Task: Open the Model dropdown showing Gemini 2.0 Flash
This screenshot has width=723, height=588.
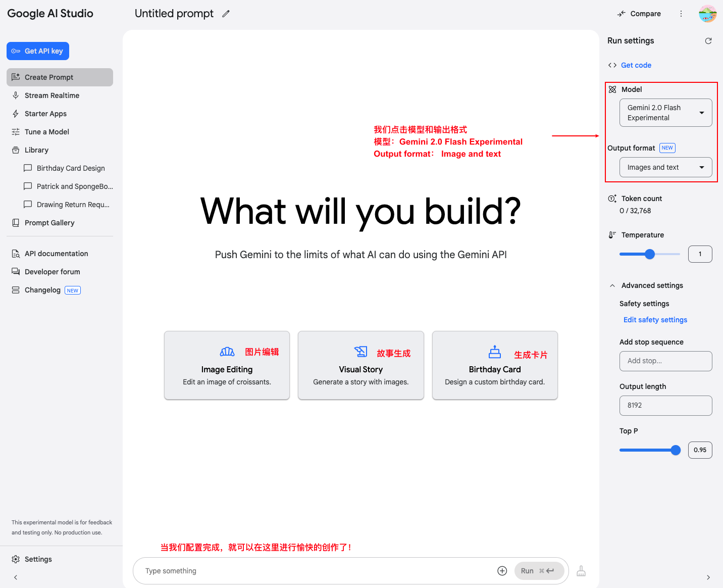Action: click(x=665, y=113)
